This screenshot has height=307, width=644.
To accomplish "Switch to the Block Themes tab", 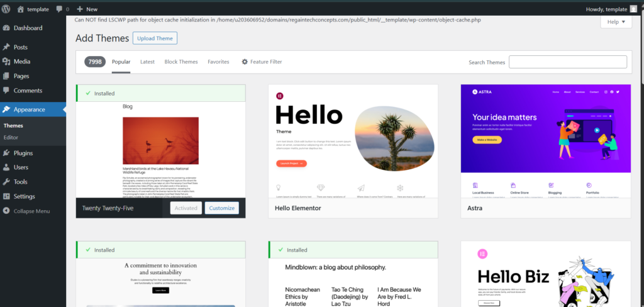I will 181,62.
